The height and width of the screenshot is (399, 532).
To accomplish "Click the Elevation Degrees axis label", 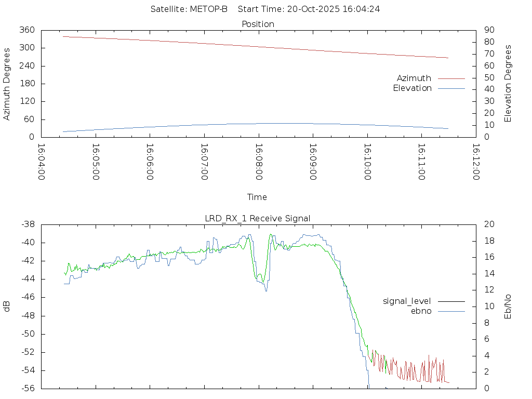I will 508,83.
